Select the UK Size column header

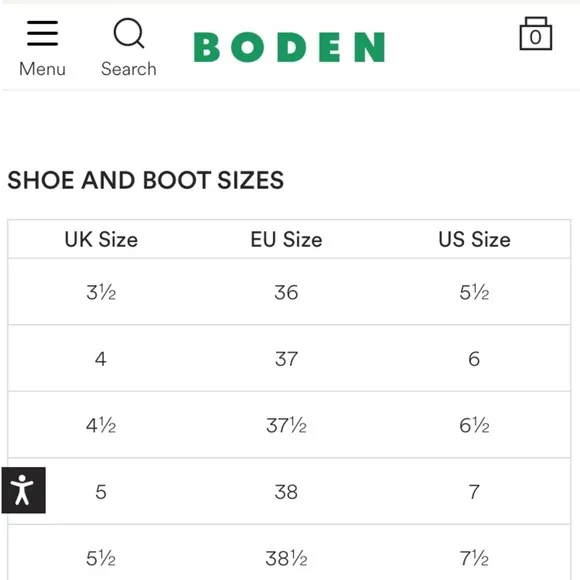[101, 239]
